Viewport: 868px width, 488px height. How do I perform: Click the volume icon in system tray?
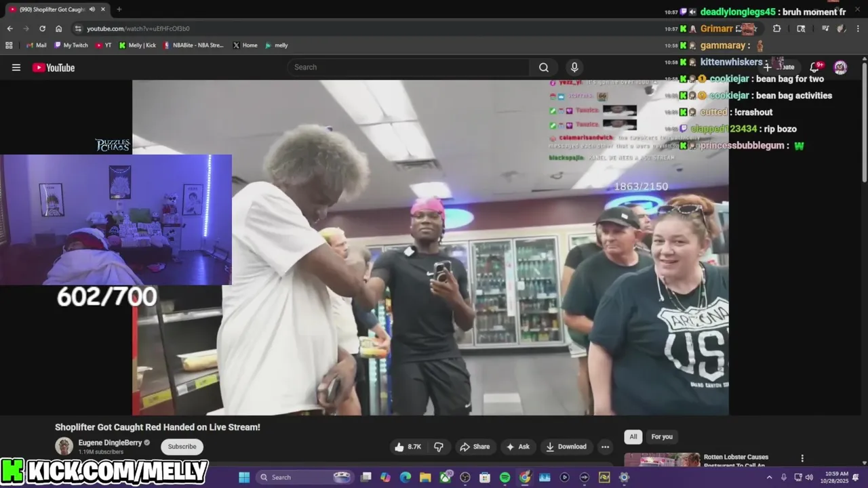(810, 477)
